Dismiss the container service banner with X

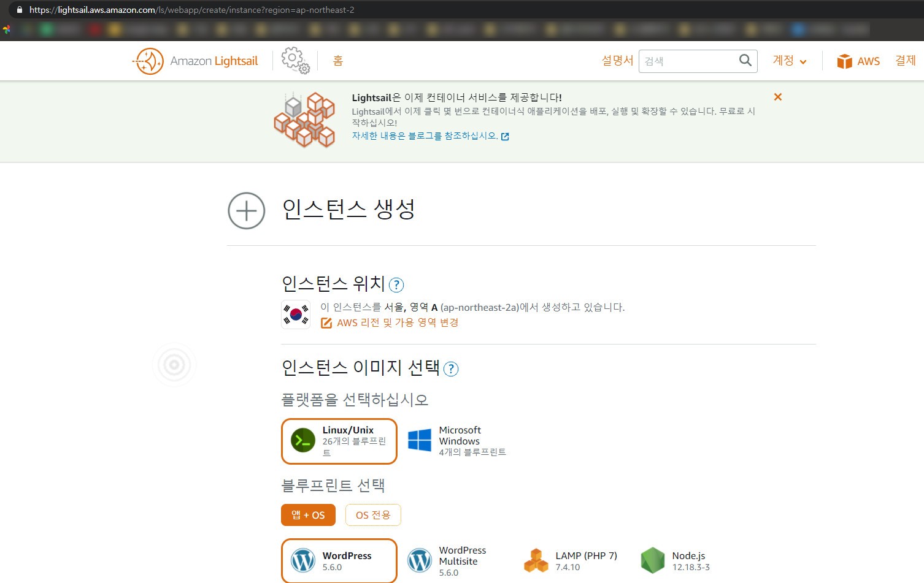click(778, 97)
